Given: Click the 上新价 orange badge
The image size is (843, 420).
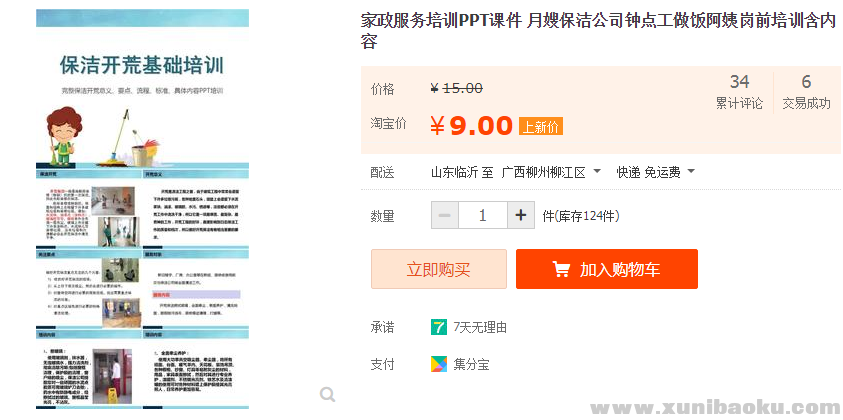Looking at the screenshot, I should pyautogui.click(x=541, y=126).
